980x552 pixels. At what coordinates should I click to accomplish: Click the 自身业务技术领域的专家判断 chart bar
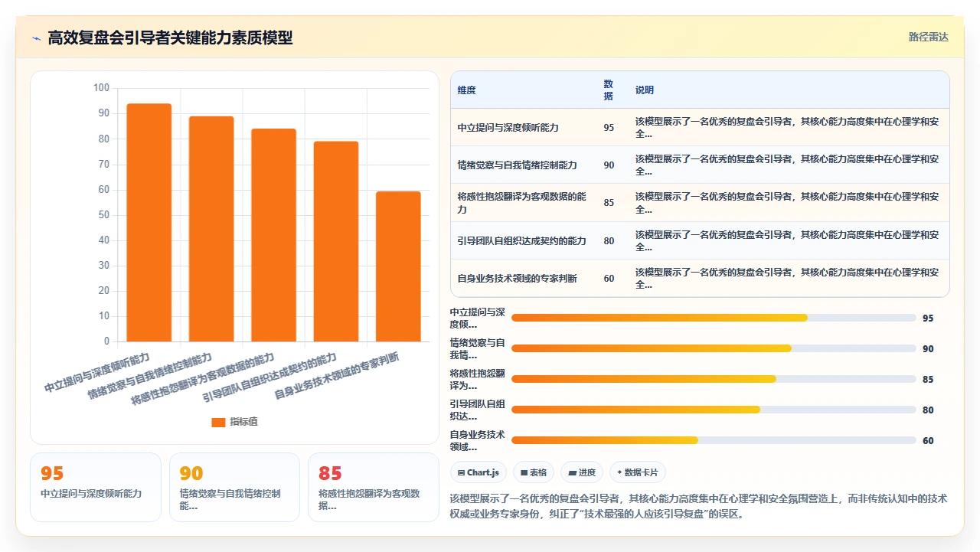coord(398,266)
